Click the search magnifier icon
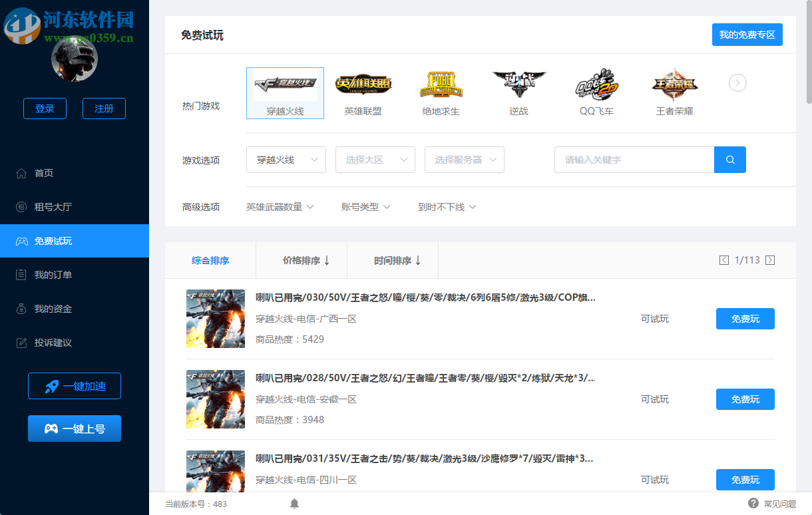 (729, 160)
